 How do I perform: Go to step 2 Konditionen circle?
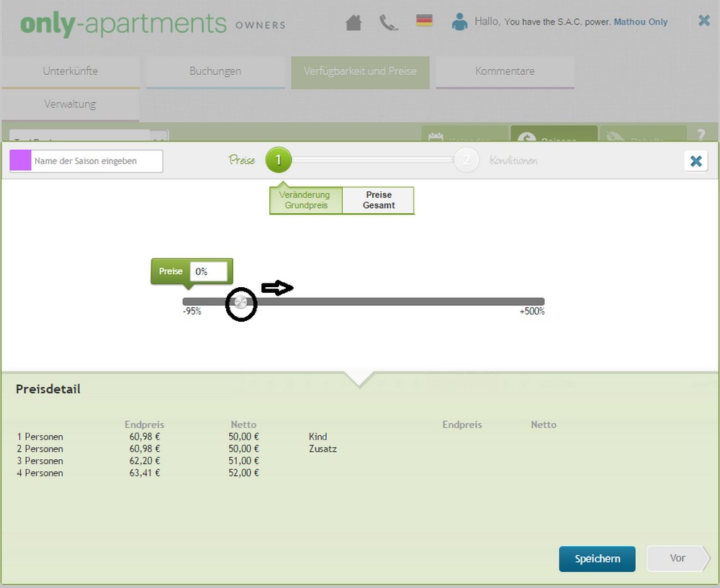(466, 160)
